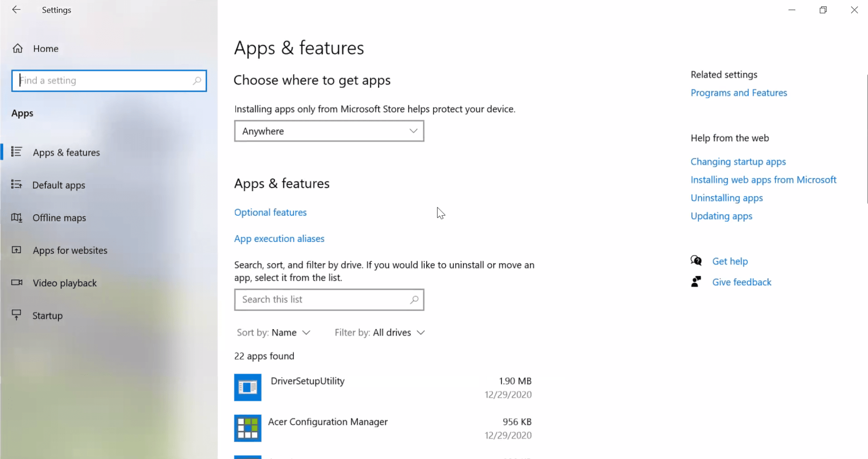Screen dimensions: 868x459
Task: Click the Give feedback link
Action: click(x=742, y=282)
